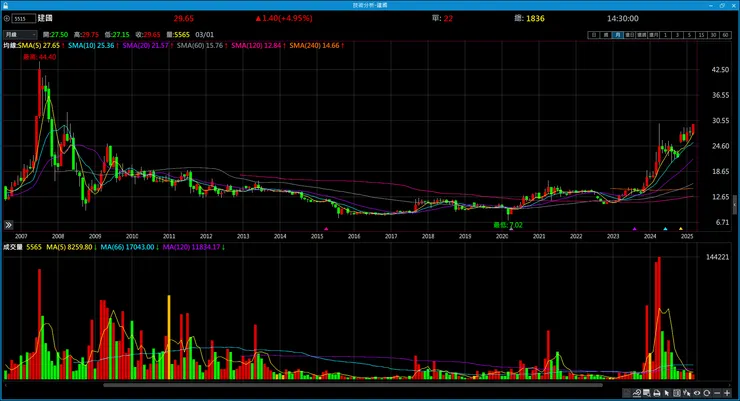Viewport: 740px width, 401px height.
Task: Click the circular refresh icon in bottom toolbar
Action: [706, 393]
